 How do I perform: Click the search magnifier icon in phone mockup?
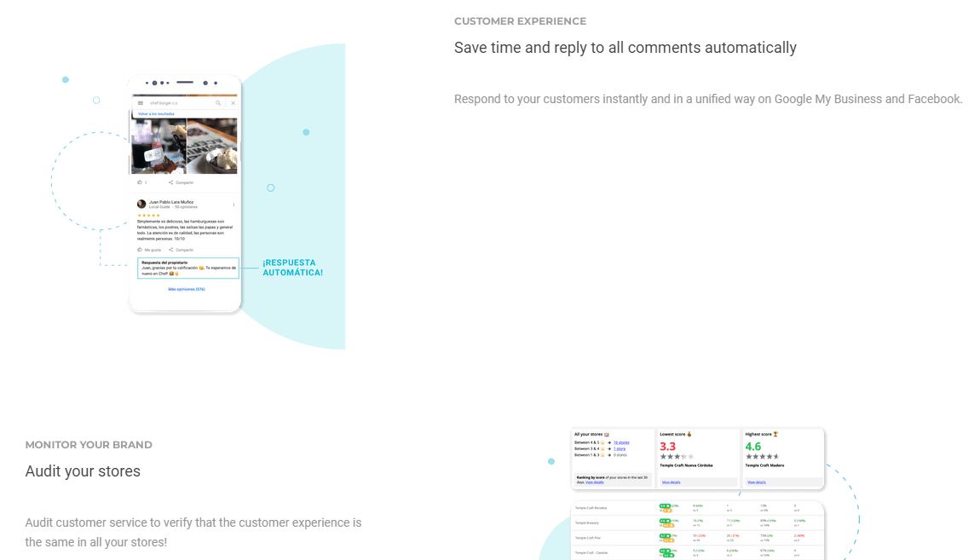coord(218,103)
